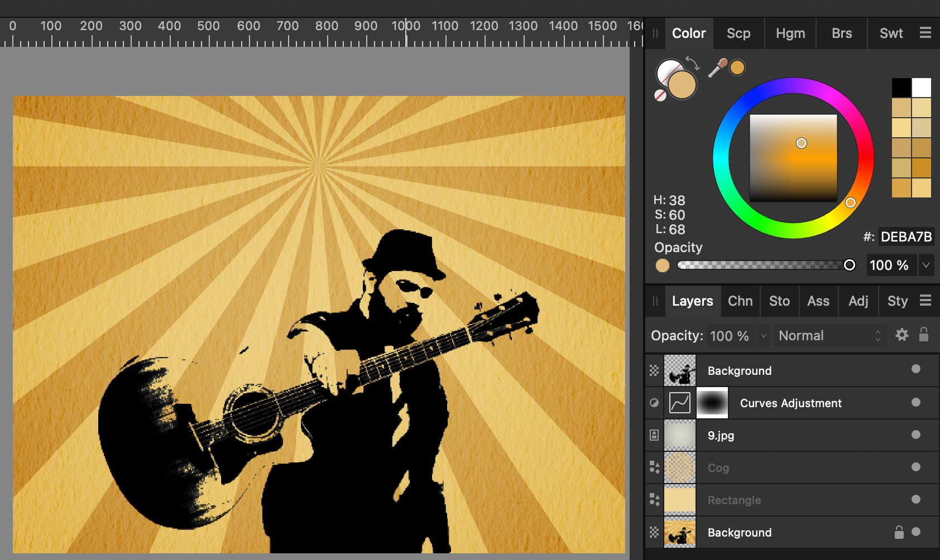Click the top Background layer pixel type icon
The height and width of the screenshot is (560, 940).
[x=654, y=370]
